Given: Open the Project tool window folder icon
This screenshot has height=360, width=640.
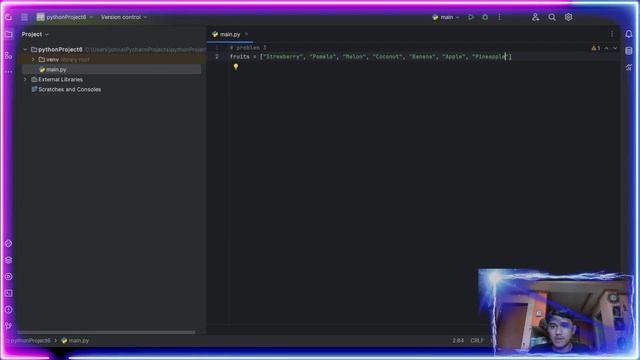Looking at the screenshot, I should point(8,34).
